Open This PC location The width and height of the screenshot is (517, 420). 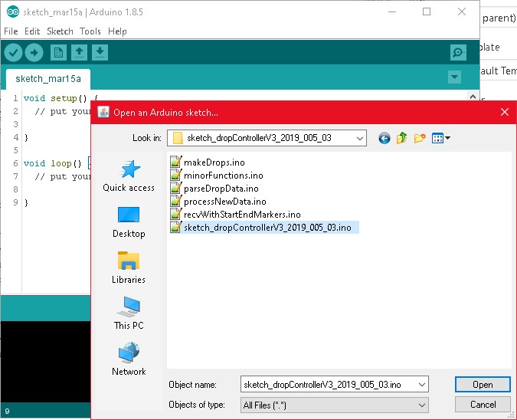click(x=129, y=313)
